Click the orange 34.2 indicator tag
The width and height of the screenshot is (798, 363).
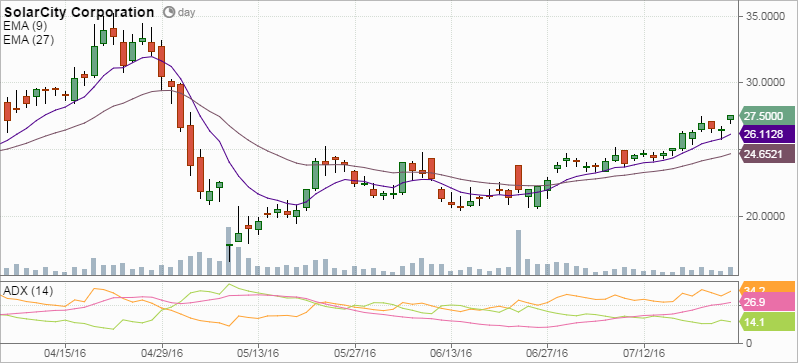(x=767, y=288)
